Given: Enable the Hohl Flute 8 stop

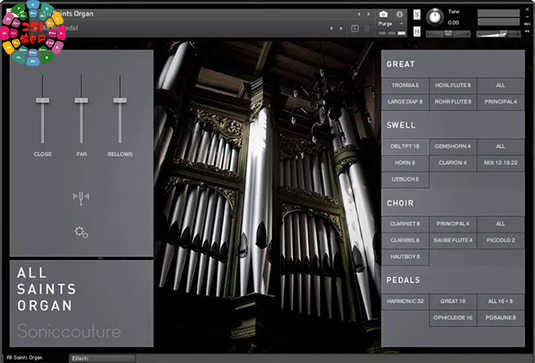Looking at the screenshot, I should pos(453,85).
